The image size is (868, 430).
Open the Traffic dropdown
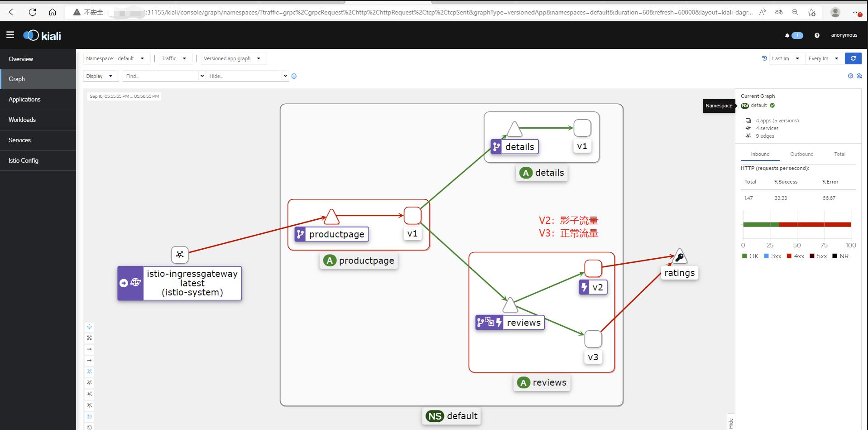pos(176,58)
